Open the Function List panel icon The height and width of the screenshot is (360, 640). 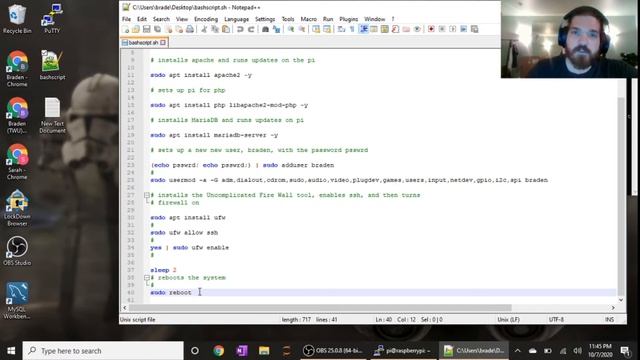395,29
